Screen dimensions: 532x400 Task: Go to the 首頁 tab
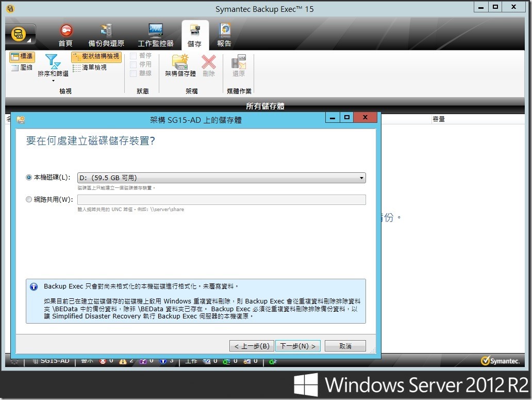65,36
